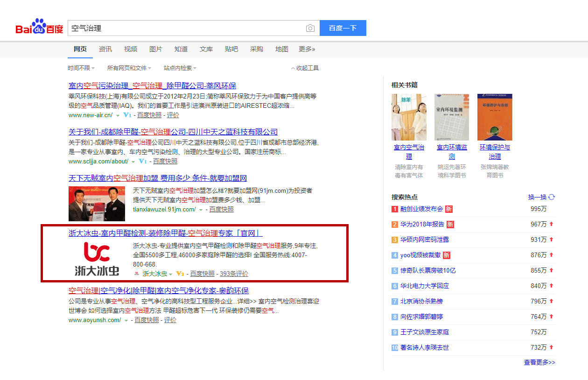Switch to the 采购 tab
This screenshot has width=588, height=380.
coord(257,49)
